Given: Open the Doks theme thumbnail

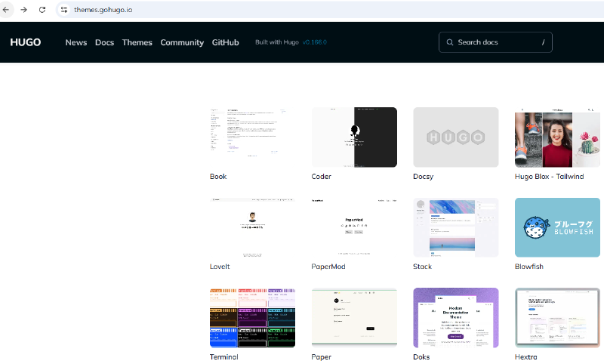Looking at the screenshot, I should [x=456, y=318].
